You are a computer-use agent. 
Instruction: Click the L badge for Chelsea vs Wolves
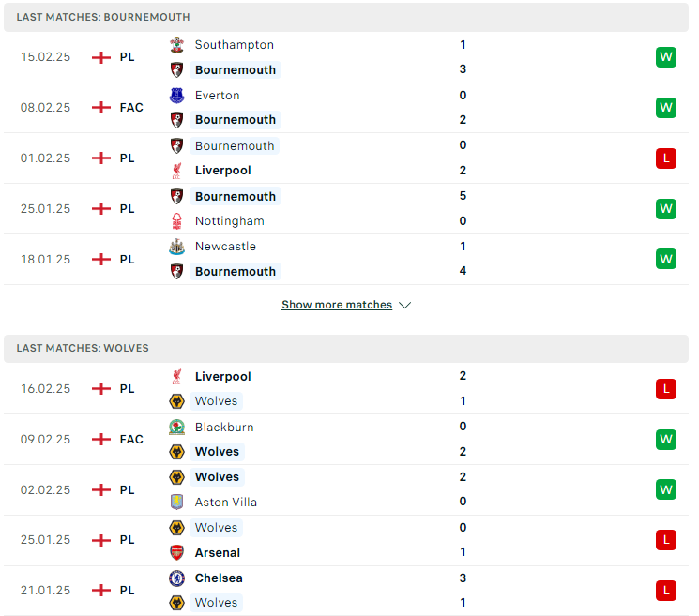point(665,591)
